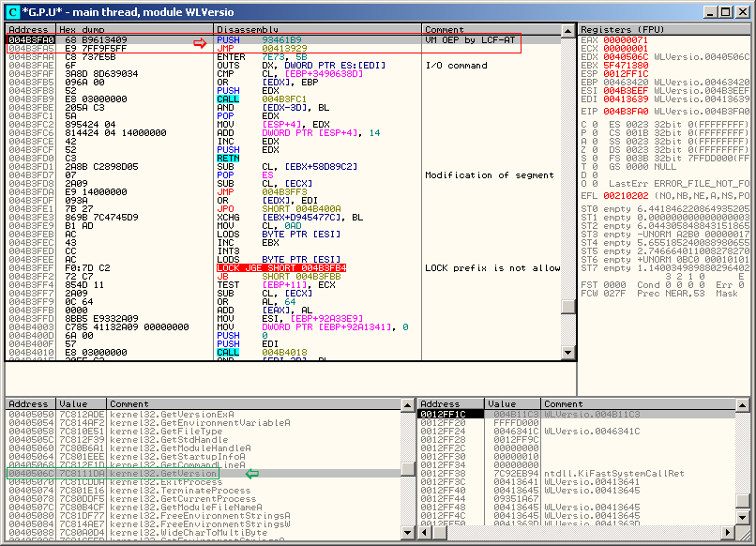Select the kernel32.TerminateProcess dump row
Viewport: 756px width, 546px height.
pos(204,491)
